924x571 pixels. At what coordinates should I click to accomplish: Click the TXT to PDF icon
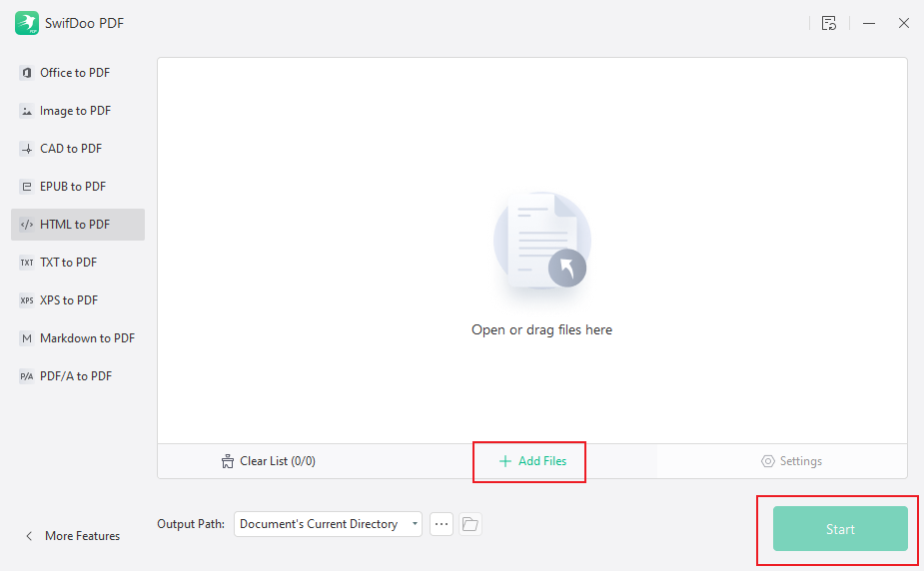(x=27, y=263)
